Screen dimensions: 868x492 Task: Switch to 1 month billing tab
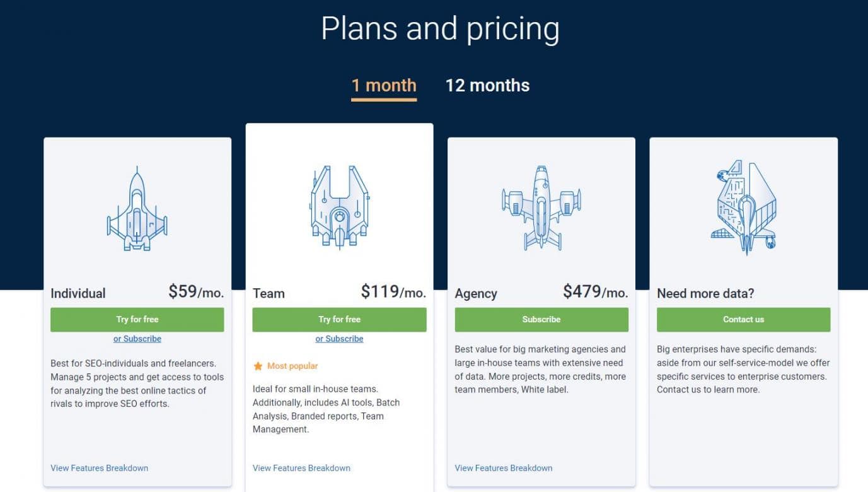tap(383, 86)
